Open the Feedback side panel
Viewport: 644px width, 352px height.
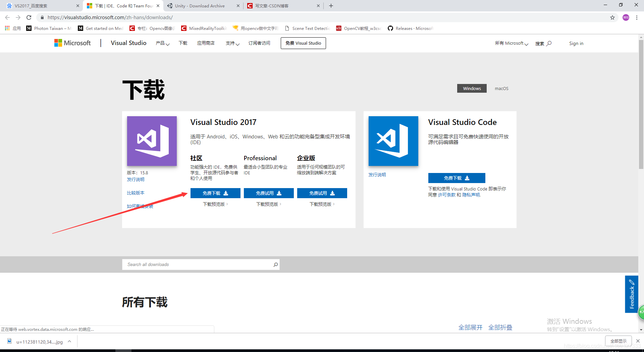point(632,294)
